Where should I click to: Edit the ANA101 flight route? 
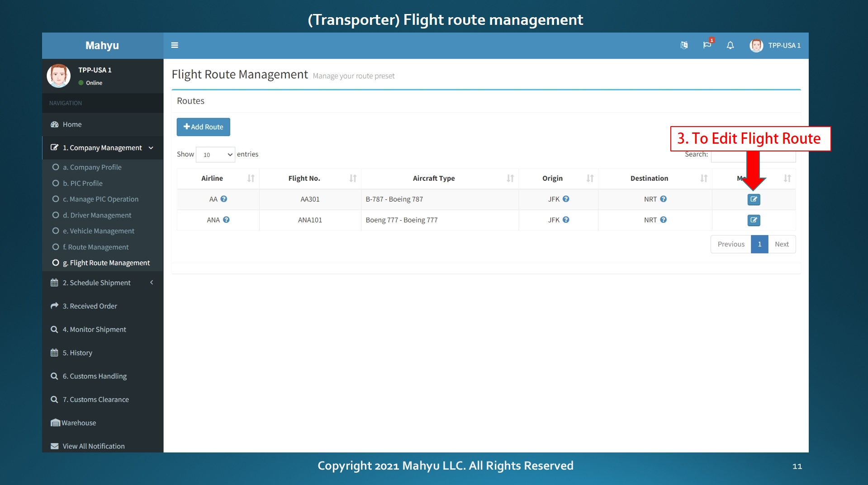754,220
